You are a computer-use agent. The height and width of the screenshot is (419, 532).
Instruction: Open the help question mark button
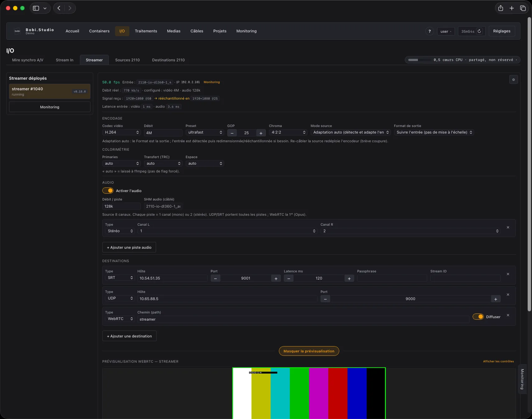click(429, 31)
